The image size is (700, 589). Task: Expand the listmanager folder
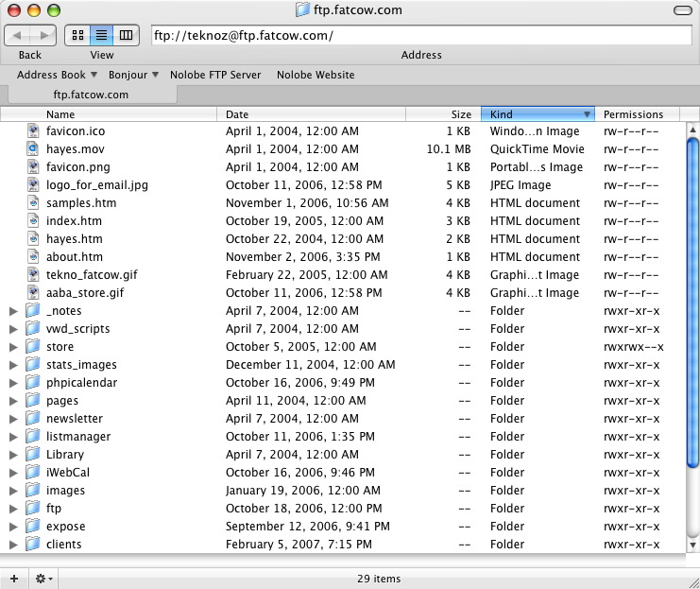(13, 437)
